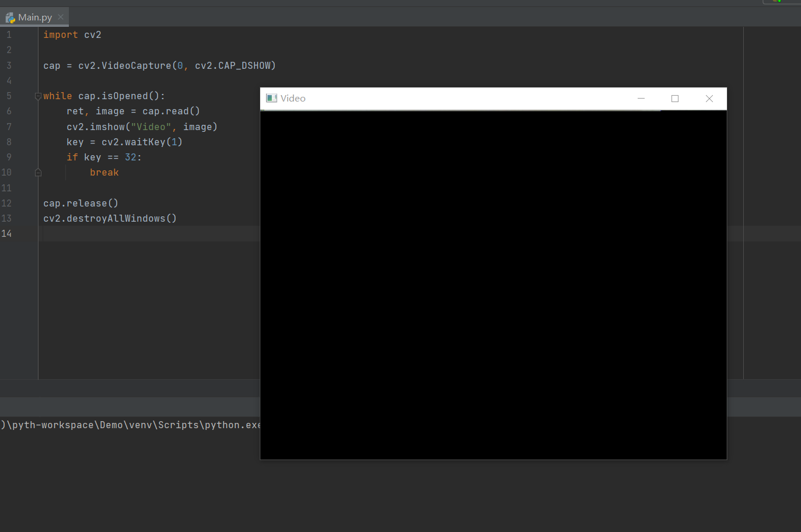This screenshot has height=532, width=801.
Task: Click the cv2.VideoCapture line of code
Action: (159, 66)
